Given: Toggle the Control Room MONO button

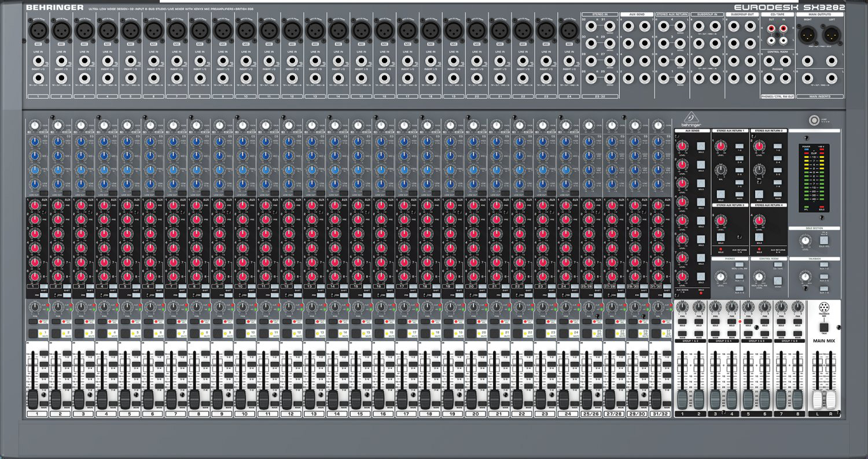Looking at the screenshot, I should (778, 280).
